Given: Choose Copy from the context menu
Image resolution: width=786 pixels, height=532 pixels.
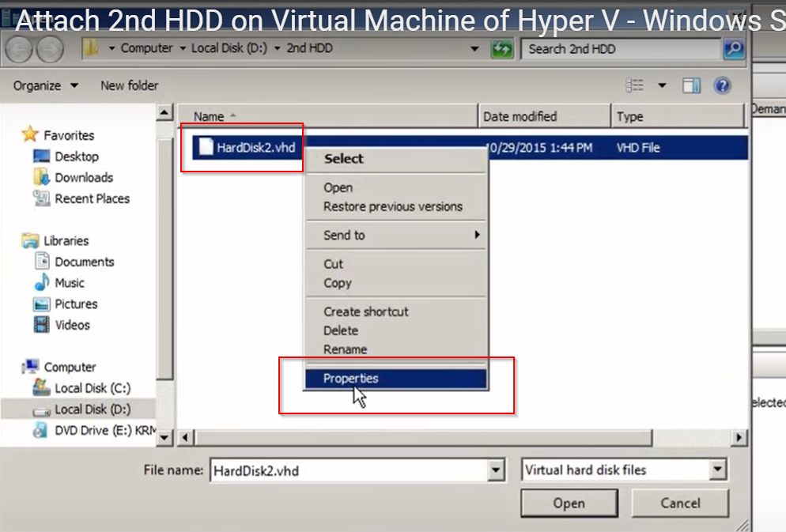Looking at the screenshot, I should tap(396, 282).
